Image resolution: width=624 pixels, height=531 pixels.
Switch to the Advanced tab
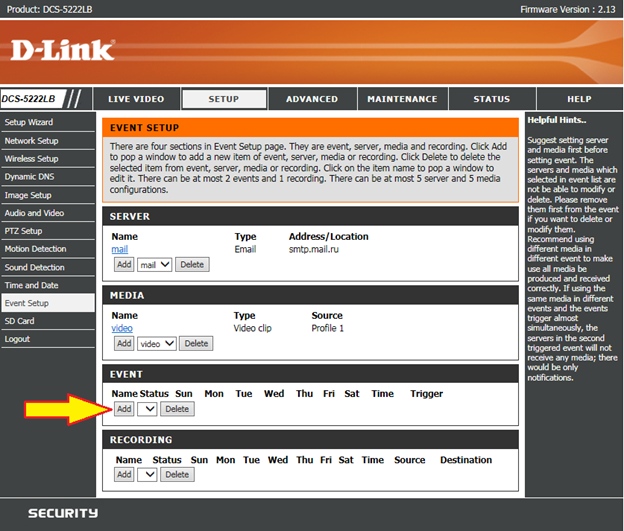pos(312,99)
